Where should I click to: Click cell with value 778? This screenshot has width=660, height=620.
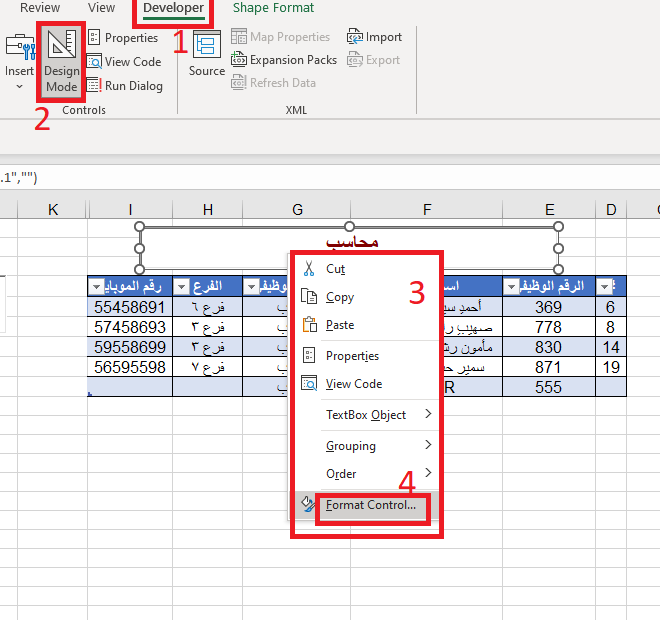click(549, 327)
